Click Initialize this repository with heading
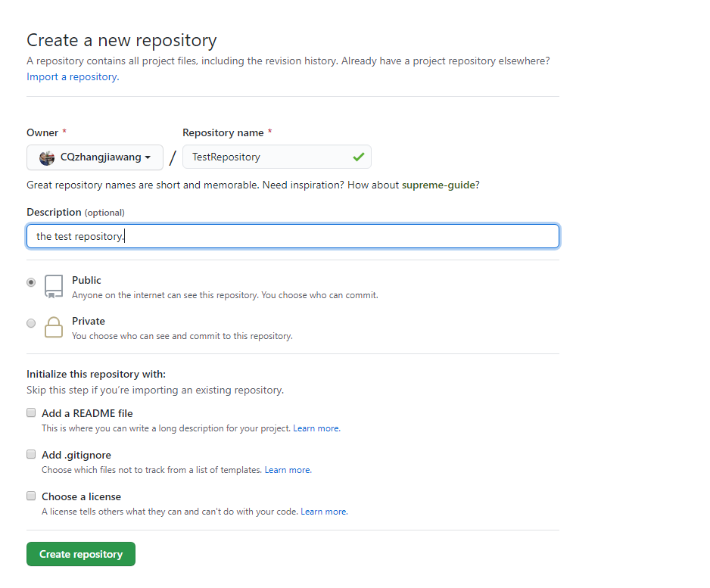This screenshot has width=710, height=588. click(96, 375)
